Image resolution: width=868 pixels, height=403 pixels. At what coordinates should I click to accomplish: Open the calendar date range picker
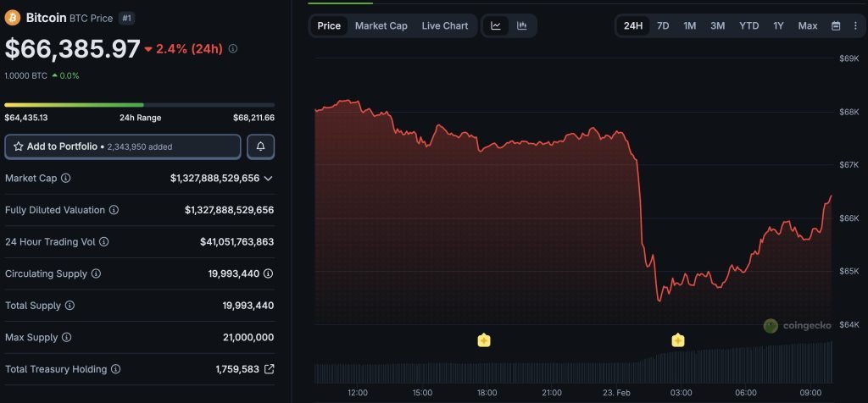[836, 26]
